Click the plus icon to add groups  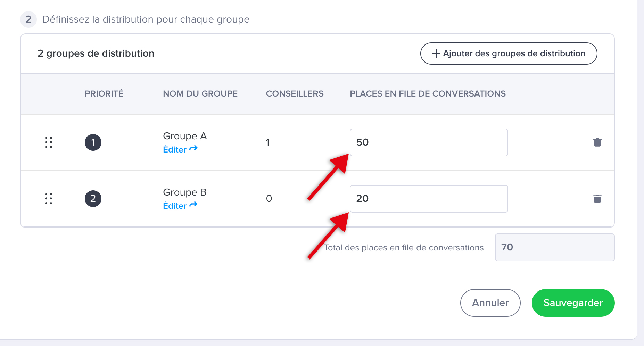click(436, 53)
